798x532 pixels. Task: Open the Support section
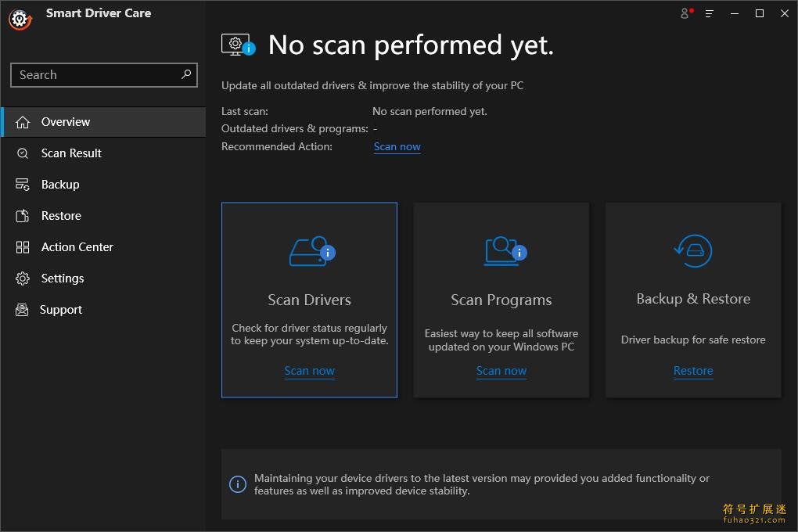(104, 310)
